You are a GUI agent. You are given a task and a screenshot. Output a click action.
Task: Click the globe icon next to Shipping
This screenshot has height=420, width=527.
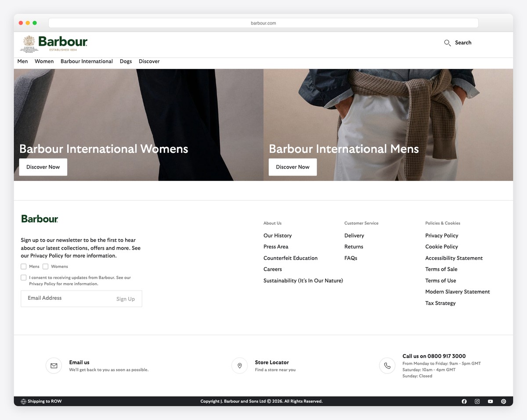tap(22, 401)
